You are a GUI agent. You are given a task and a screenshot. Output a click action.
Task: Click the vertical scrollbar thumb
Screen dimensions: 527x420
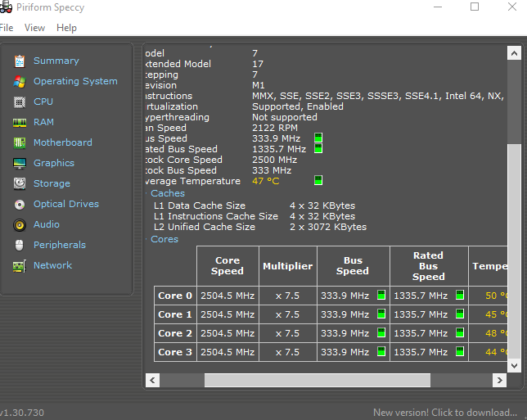tap(514, 251)
